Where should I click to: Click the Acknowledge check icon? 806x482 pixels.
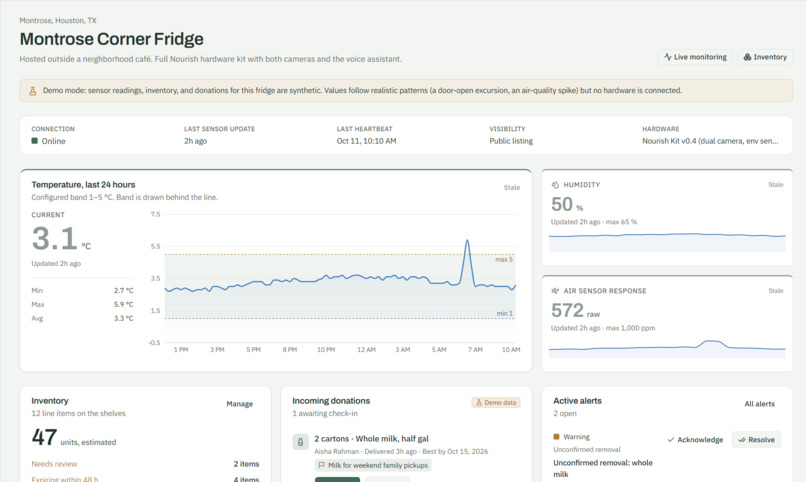[x=671, y=440]
